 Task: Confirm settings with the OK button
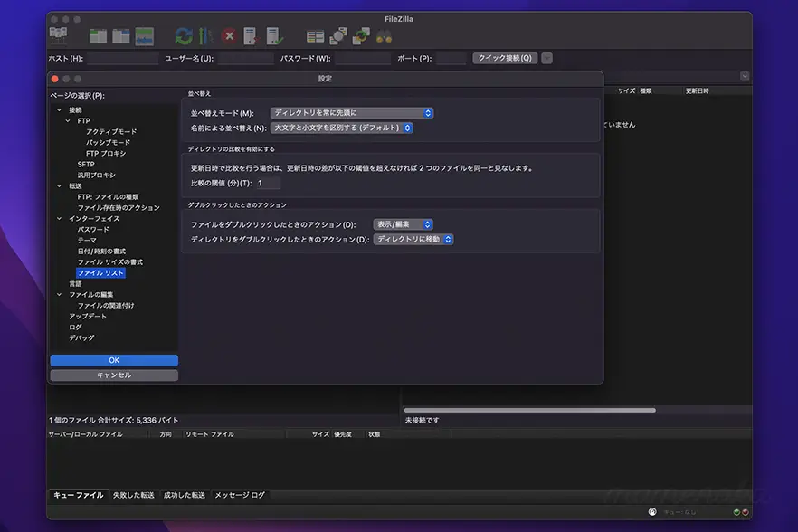[x=114, y=360]
